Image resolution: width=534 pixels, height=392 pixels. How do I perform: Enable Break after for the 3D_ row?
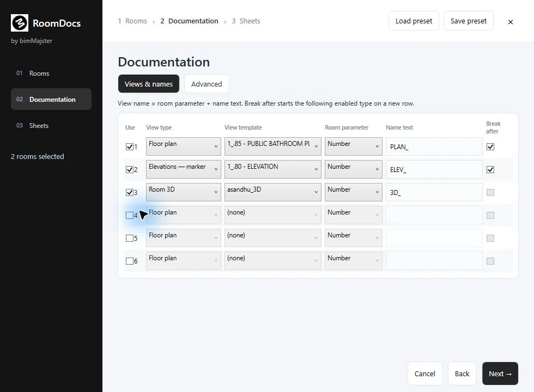tap(490, 192)
